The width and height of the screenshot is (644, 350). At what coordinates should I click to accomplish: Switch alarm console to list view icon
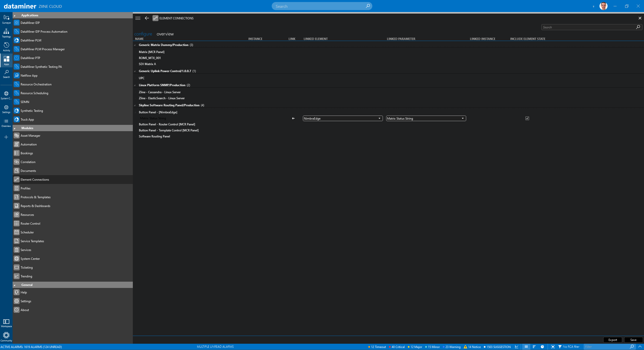526,347
